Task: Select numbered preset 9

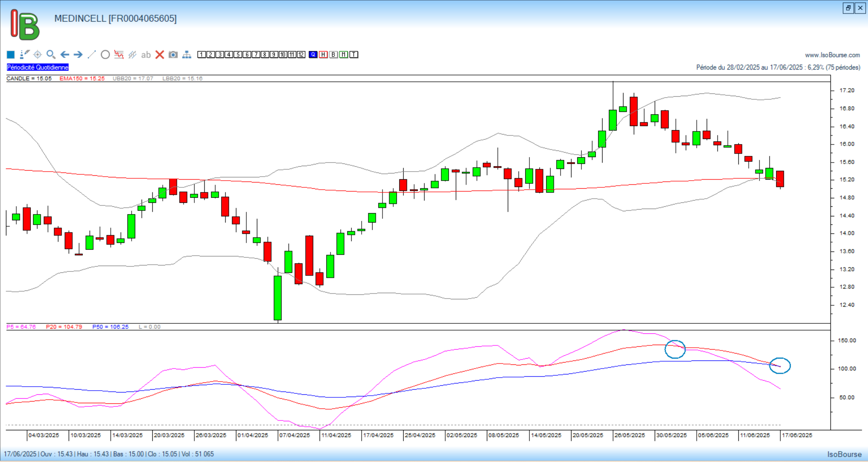Action: (x=274, y=55)
